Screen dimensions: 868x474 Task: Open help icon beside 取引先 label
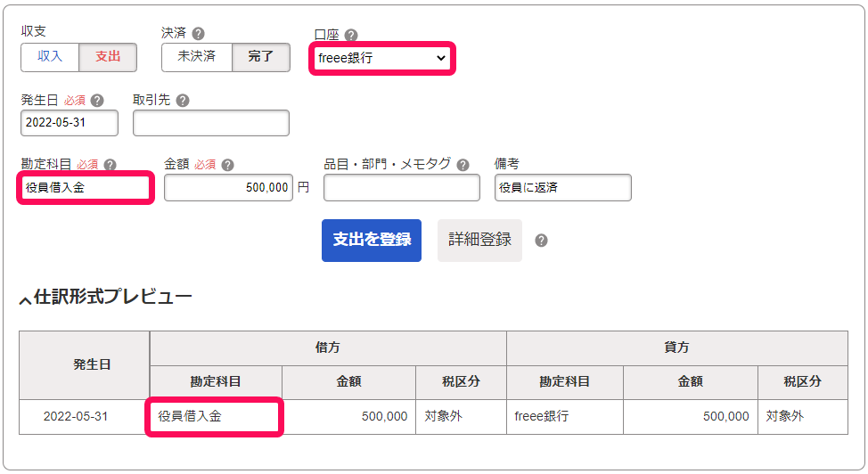183,101
